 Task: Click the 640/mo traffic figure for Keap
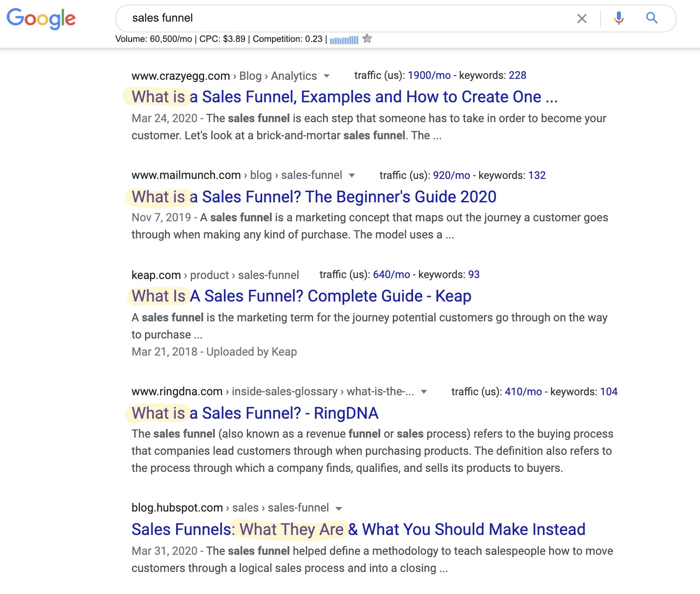[x=391, y=274]
